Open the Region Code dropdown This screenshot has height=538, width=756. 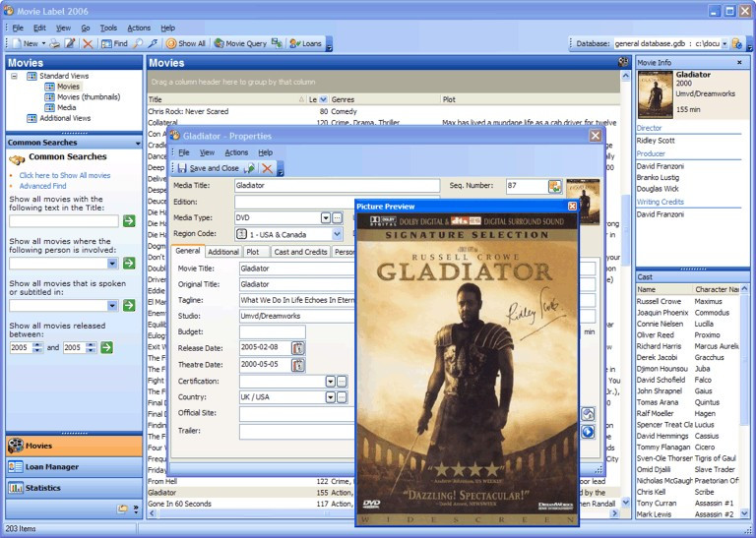[337, 234]
